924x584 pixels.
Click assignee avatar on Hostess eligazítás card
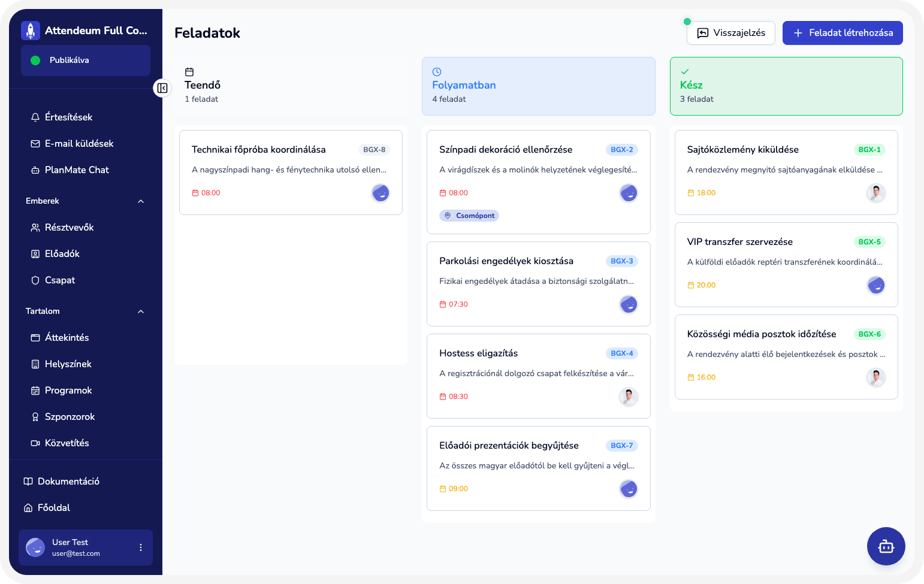(629, 397)
